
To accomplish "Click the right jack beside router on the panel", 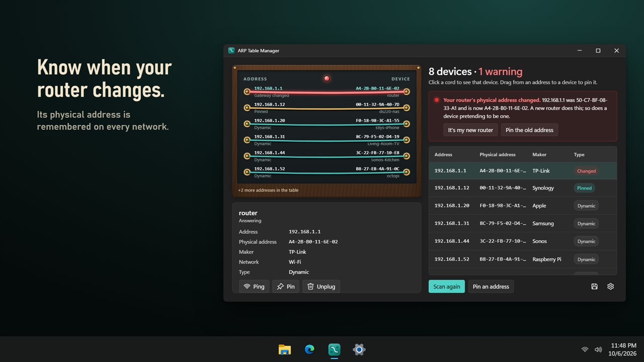I will pos(407,92).
